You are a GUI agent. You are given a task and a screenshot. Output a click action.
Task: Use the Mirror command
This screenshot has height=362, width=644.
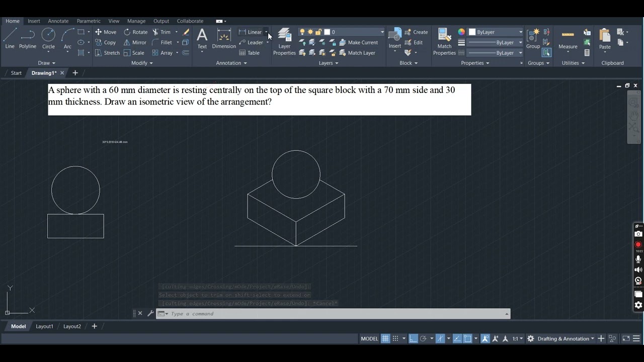(135, 42)
